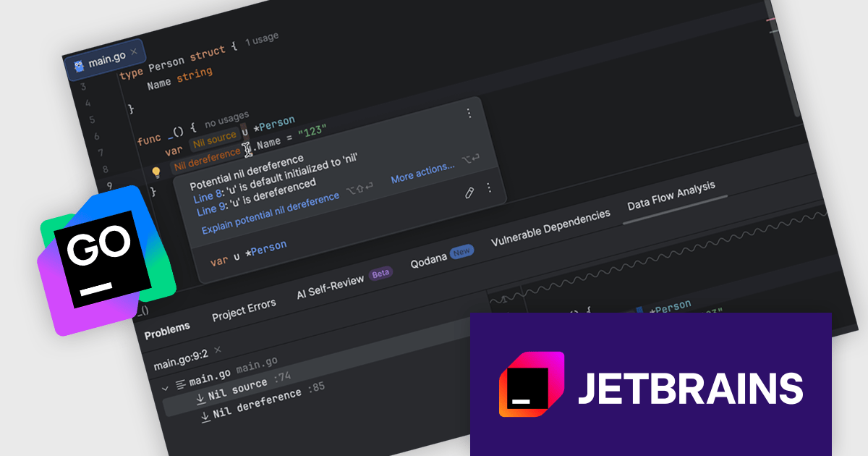Switch to the Project Errors tab

(x=244, y=311)
